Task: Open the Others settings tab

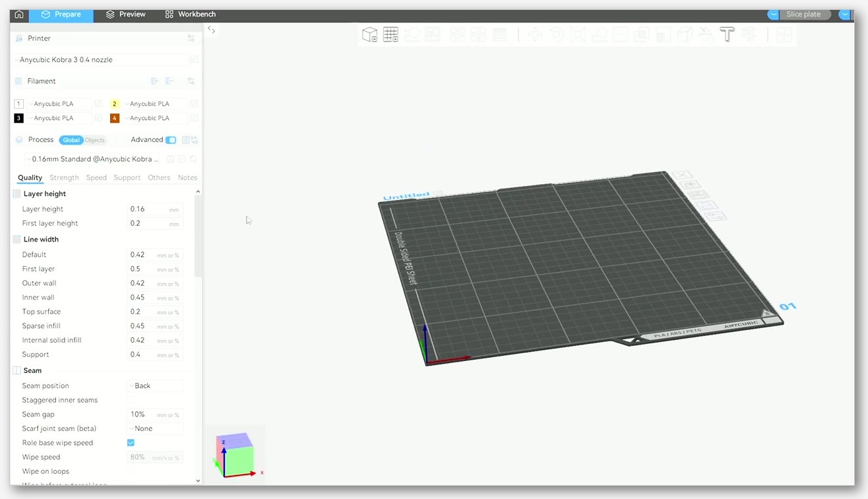Action: [159, 178]
